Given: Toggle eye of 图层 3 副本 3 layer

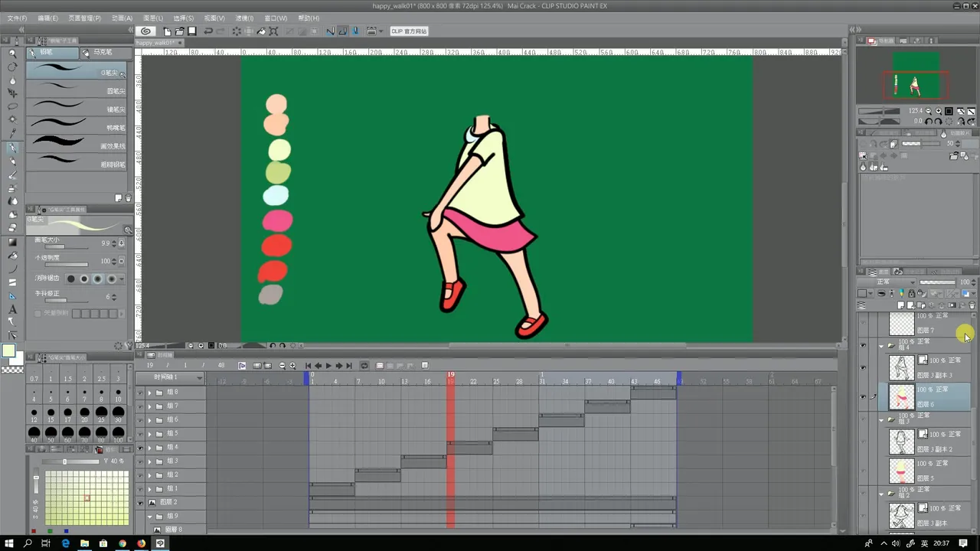Looking at the screenshot, I should pyautogui.click(x=863, y=367).
